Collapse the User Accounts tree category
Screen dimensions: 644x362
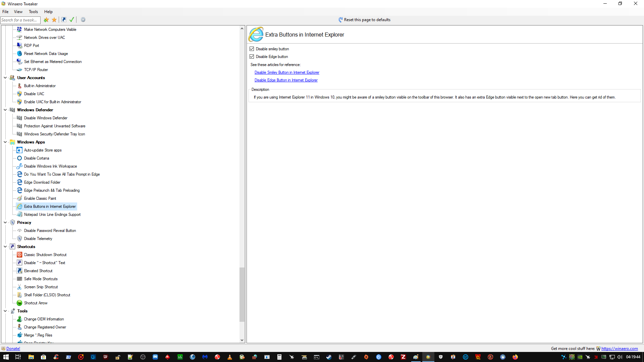click(5, 78)
